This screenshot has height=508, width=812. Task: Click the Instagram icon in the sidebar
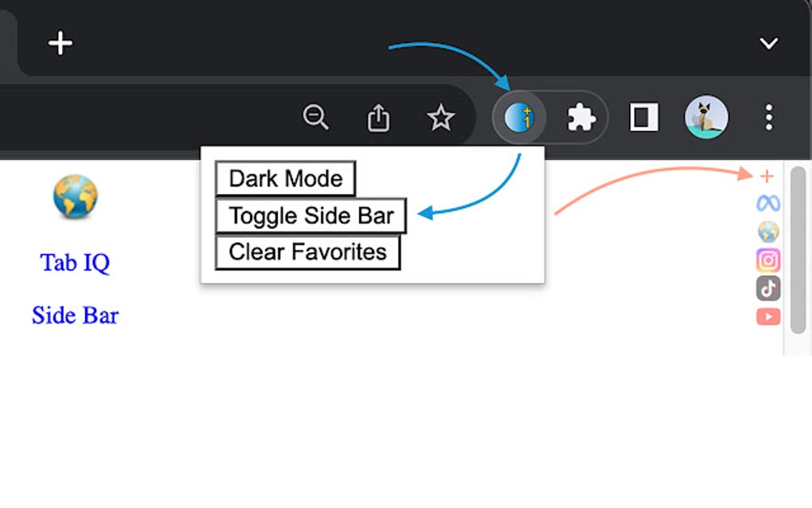(767, 260)
